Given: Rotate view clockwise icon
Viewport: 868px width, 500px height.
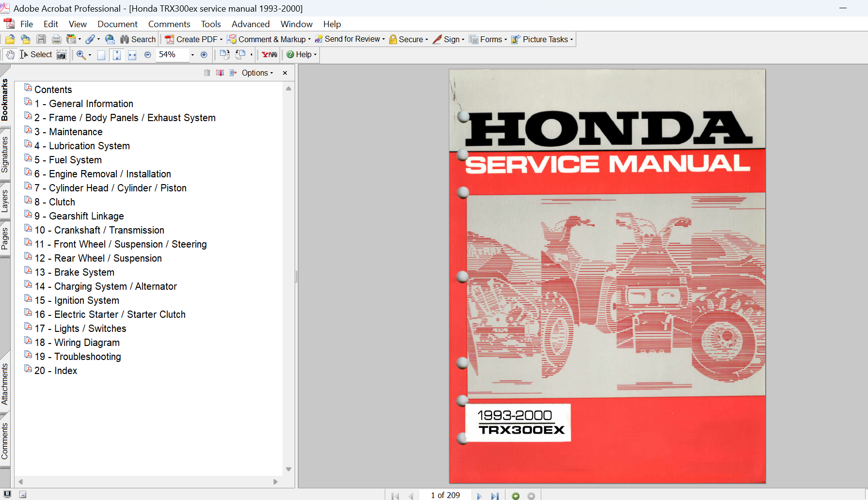Looking at the screenshot, I should (224, 55).
